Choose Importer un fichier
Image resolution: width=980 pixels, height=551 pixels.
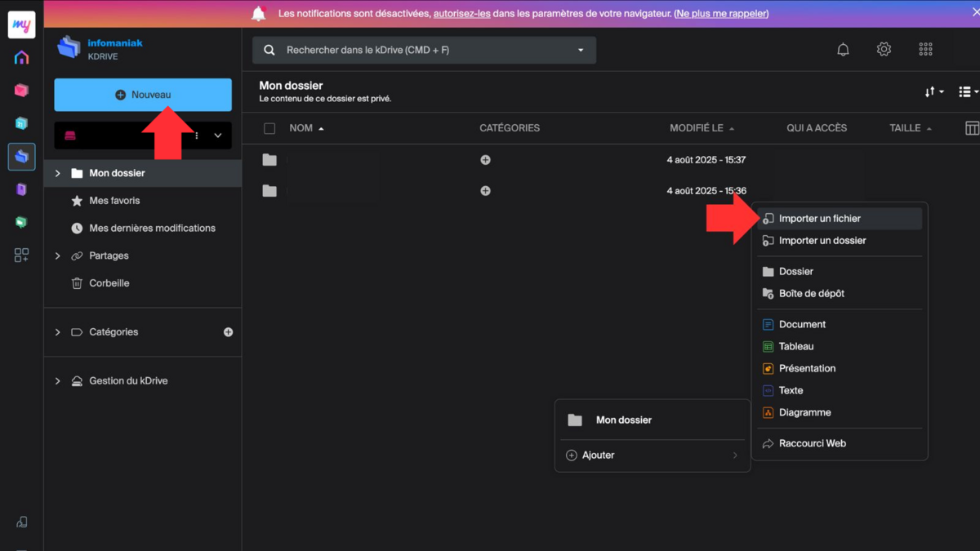840,219
